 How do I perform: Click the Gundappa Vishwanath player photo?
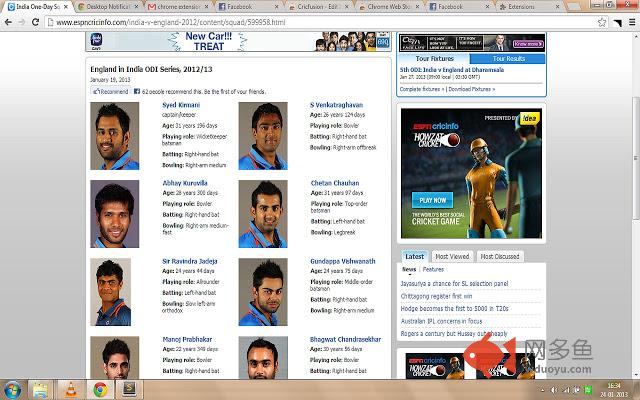(x=263, y=292)
